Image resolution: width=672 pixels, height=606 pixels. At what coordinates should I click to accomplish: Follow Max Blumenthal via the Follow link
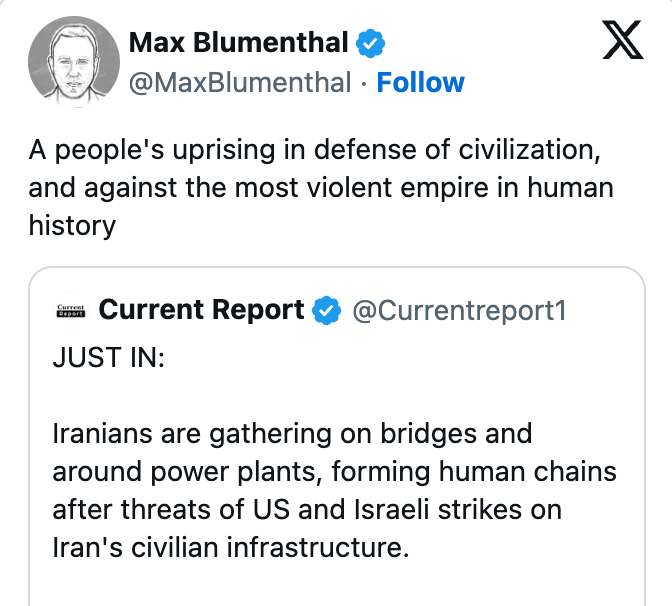click(420, 82)
